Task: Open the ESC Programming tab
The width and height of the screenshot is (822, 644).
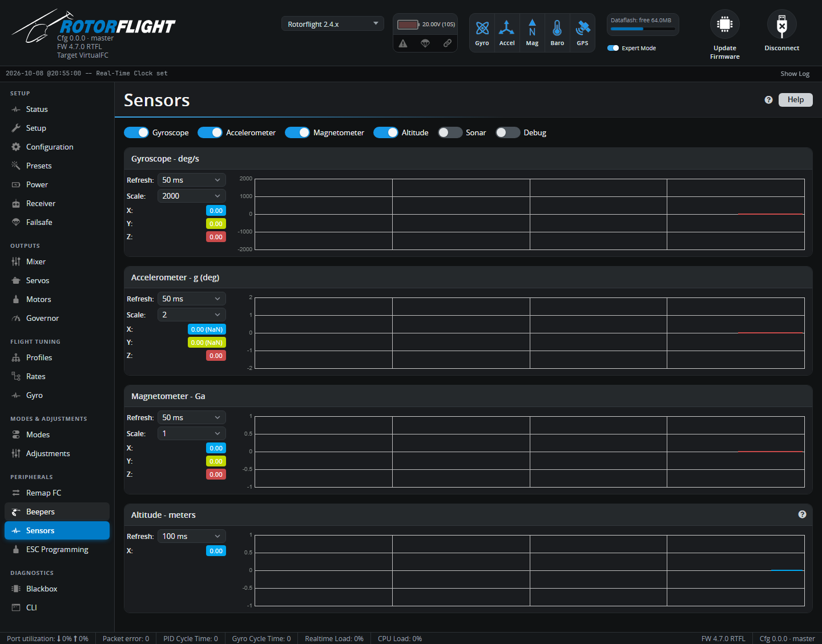Action: click(x=57, y=549)
